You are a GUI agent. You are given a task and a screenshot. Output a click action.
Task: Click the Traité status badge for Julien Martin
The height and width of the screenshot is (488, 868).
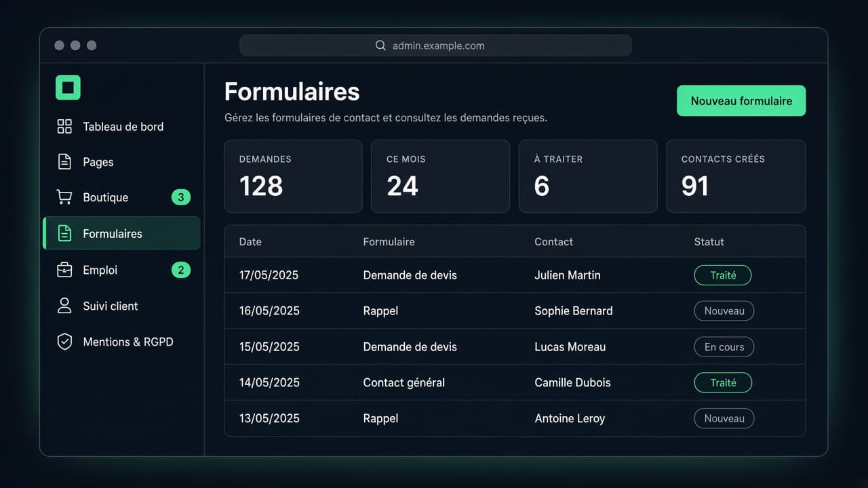(x=723, y=275)
